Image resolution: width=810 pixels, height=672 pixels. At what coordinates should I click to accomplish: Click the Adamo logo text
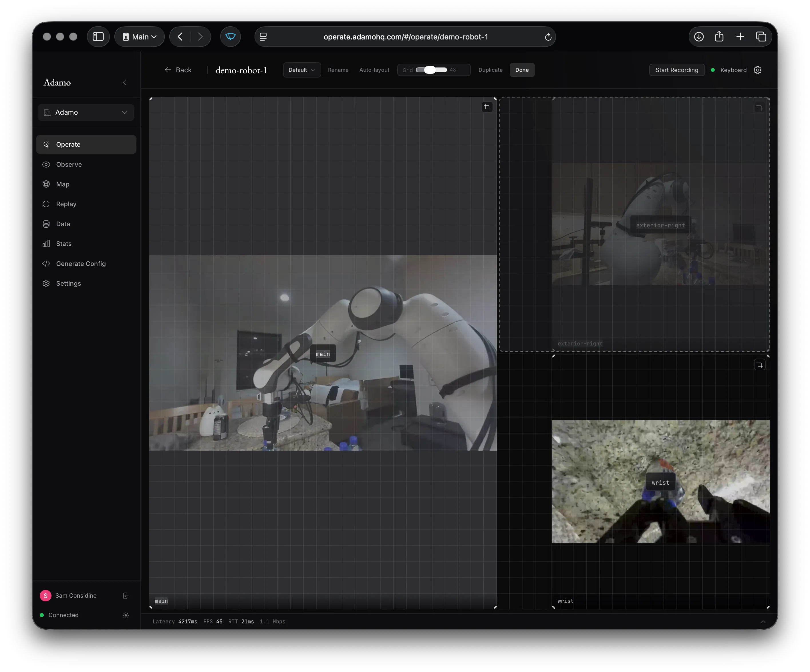tap(57, 82)
